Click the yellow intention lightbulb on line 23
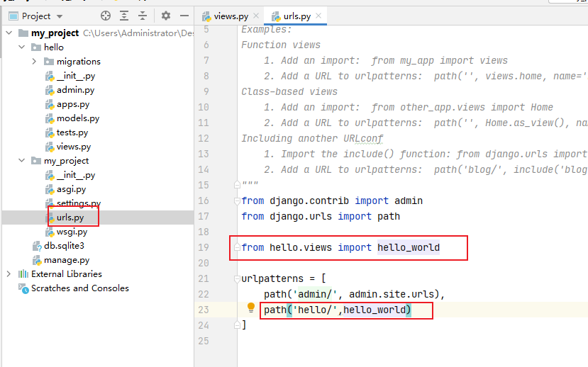Viewport: 588px width, 367px height. pos(251,308)
